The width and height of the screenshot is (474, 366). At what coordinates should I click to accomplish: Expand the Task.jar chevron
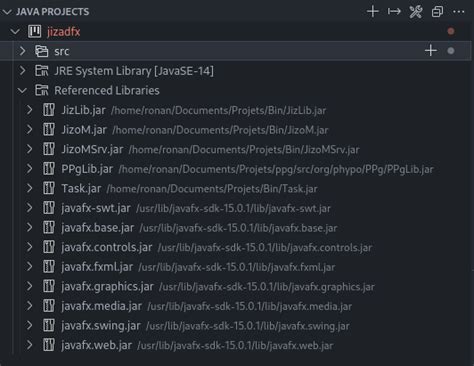pyautogui.click(x=30, y=188)
